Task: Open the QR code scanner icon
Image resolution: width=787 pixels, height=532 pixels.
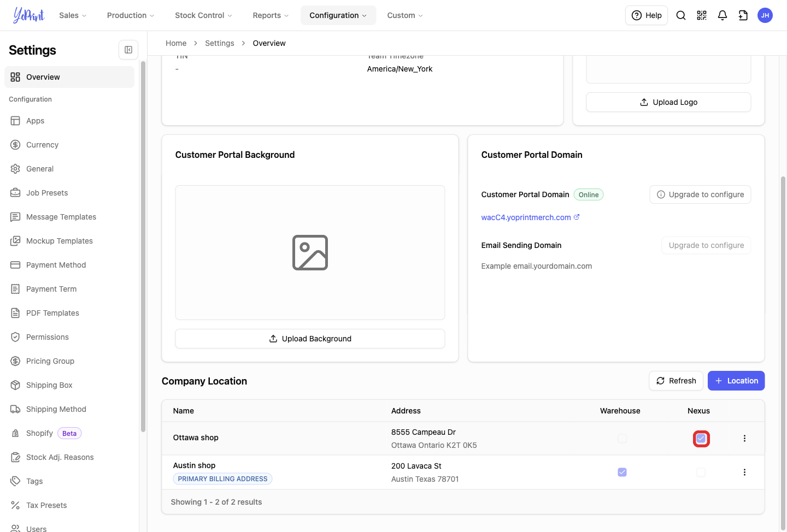Action: pos(702,15)
